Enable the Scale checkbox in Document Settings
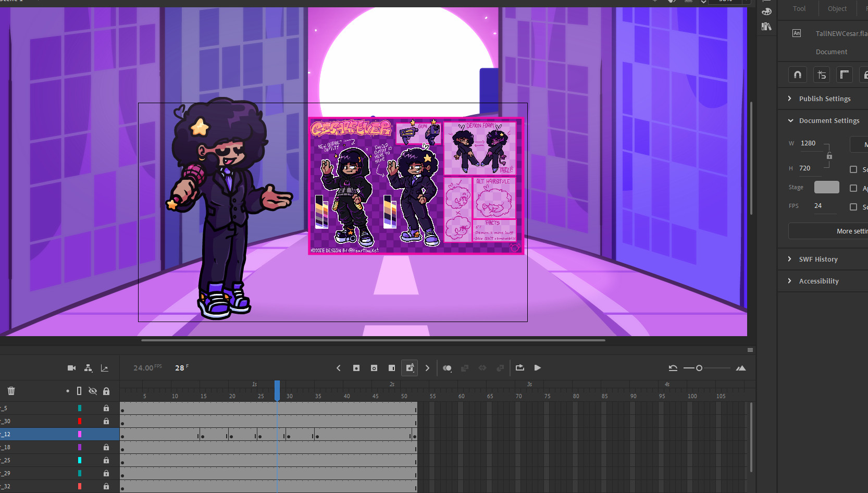This screenshot has width=868, height=493. pos(854,169)
